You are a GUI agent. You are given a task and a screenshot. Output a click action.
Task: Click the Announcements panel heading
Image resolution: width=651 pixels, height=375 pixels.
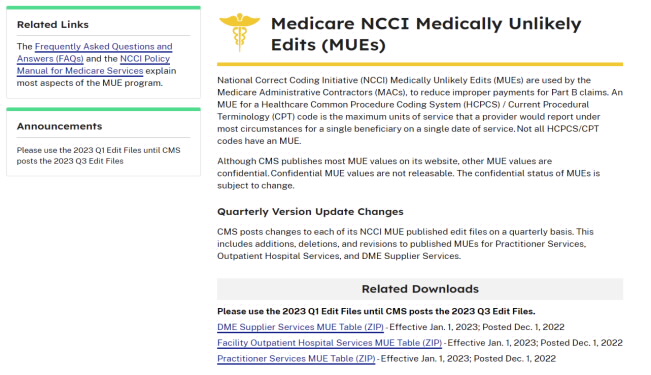point(59,126)
